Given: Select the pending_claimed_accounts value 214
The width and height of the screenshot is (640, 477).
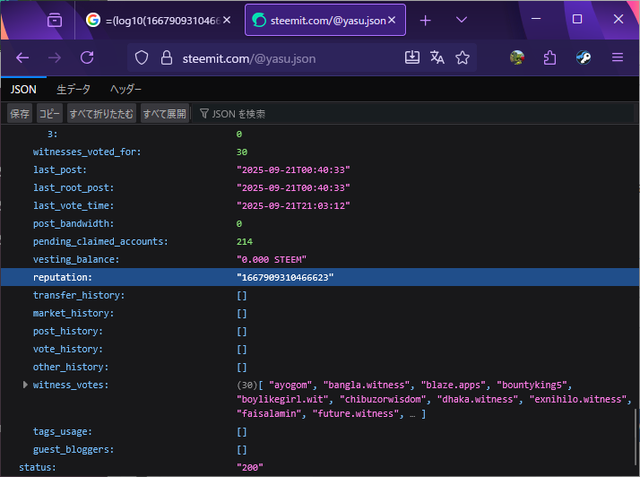Looking at the screenshot, I should click(x=244, y=242).
